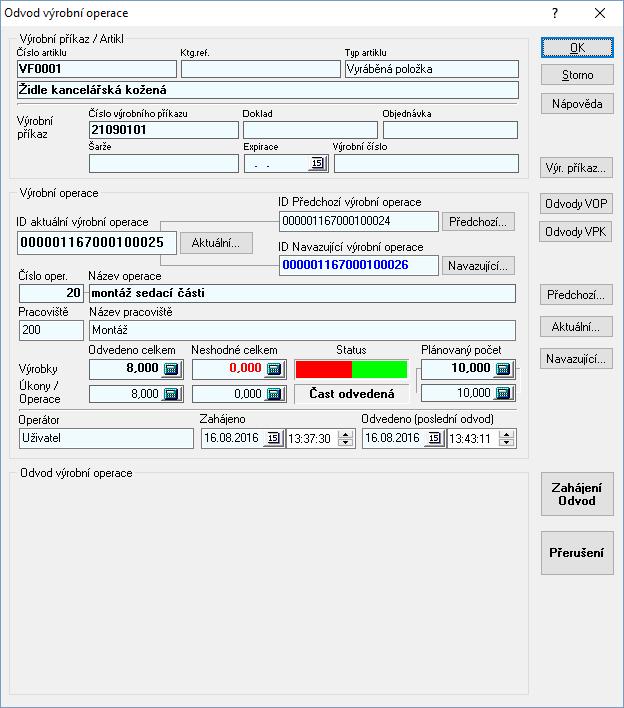Decrease the Zahájeno time value
This screenshot has height=708, width=624.
[x=346, y=442]
